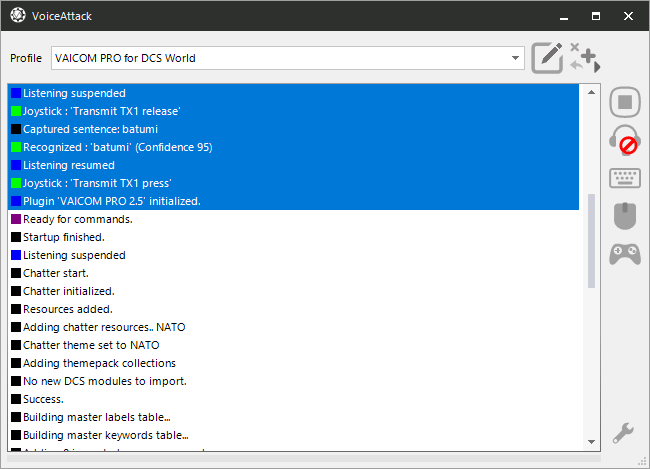The image size is (650, 469).
Task: Select 'Chatter initialized.' log entry
Action: point(293,291)
